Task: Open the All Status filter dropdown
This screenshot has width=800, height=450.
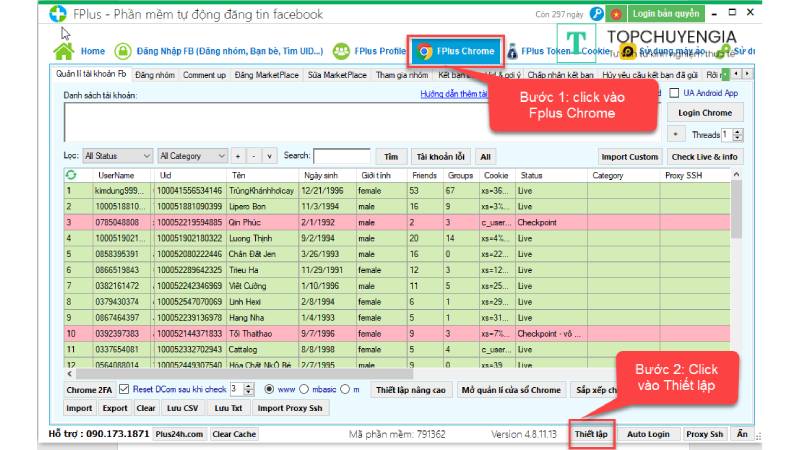Action: pyautogui.click(x=116, y=156)
